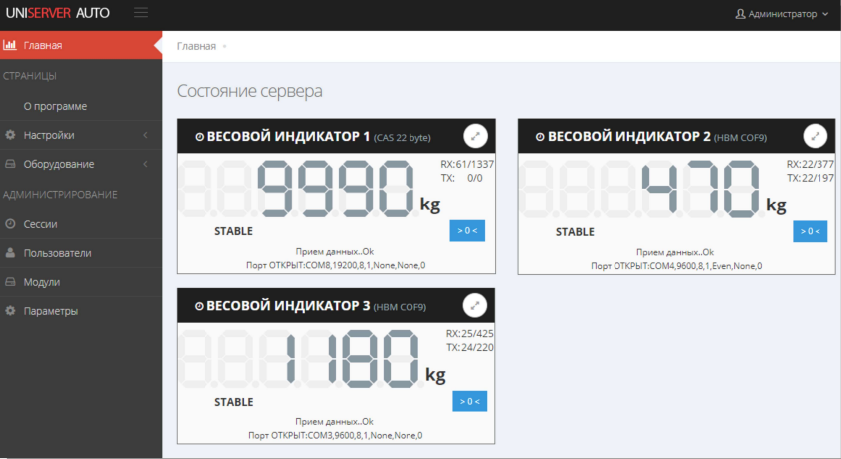Image resolution: width=841 pixels, height=459 pixels.
Task: Click the COM4 port status line
Action: pos(676,265)
